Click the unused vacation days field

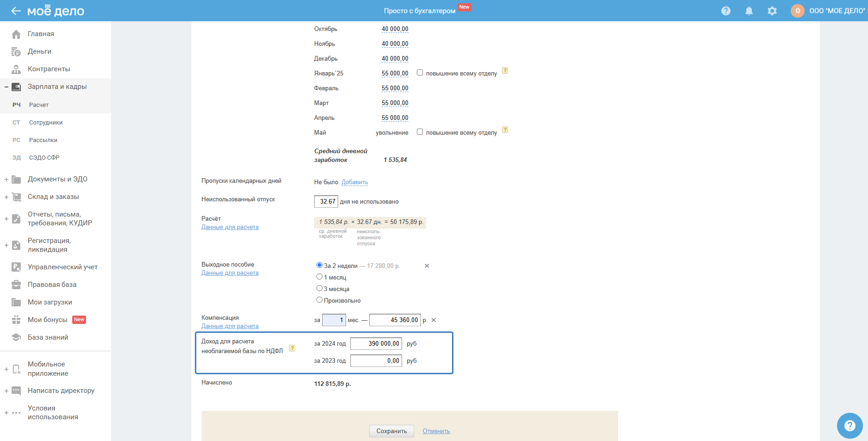click(x=326, y=201)
